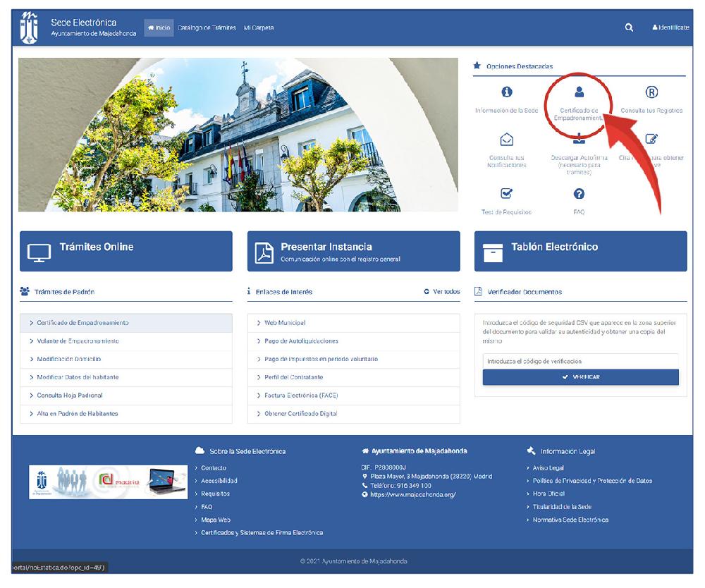Click Ver todos link in Enlaces de Interés
The image size is (705, 588).
pyautogui.click(x=442, y=291)
